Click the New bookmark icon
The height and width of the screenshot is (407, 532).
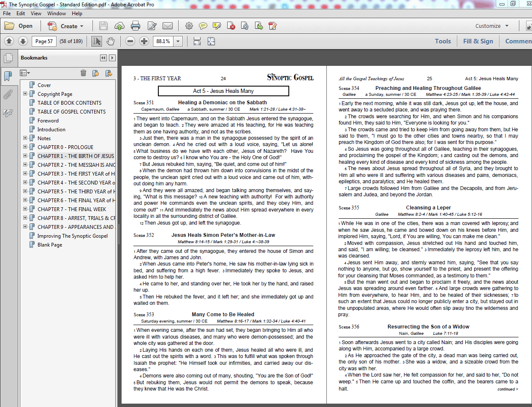click(x=95, y=73)
